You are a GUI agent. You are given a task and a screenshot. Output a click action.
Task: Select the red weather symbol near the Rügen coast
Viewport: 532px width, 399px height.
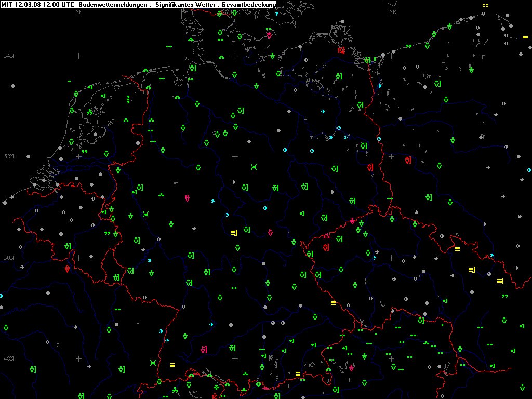point(341,50)
